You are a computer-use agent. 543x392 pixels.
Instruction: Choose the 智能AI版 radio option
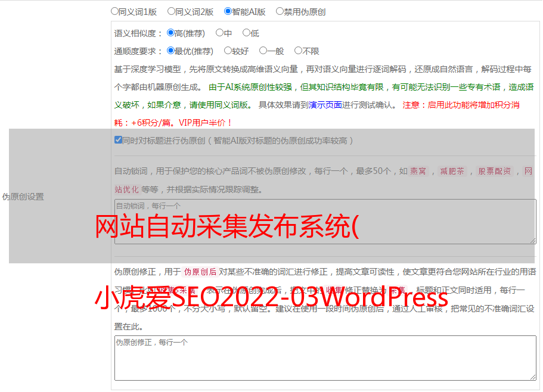click(x=228, y=11)
